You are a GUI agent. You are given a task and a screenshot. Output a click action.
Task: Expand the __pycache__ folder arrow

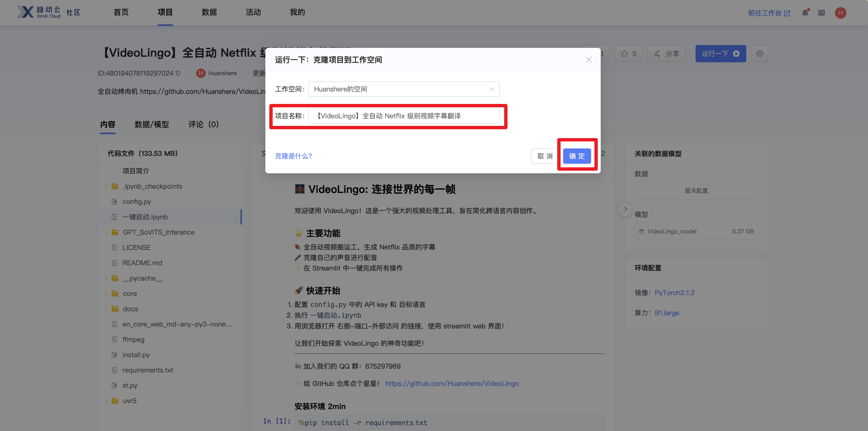[x=106, y=278]
